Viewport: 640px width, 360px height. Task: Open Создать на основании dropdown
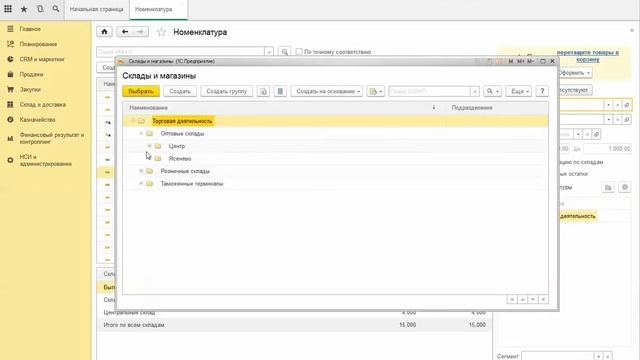pyautogui.click(x=327, y=91)
